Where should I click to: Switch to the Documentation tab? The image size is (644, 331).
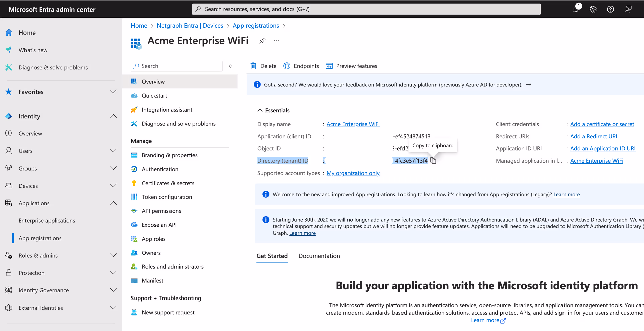click(319, 256)
